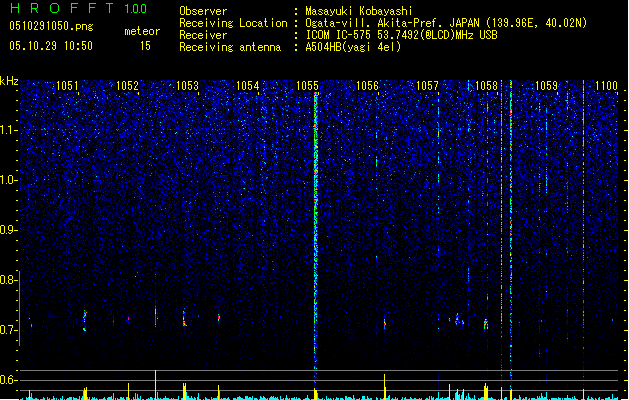
Task: Click the tall yellow intensity spike after 1052
Action: coord(156,384)
